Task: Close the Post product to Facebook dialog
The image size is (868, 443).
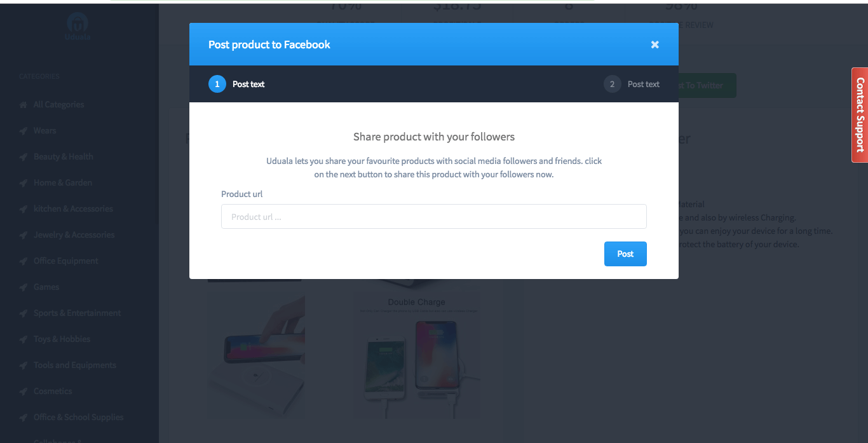Action: pos(654,44)
